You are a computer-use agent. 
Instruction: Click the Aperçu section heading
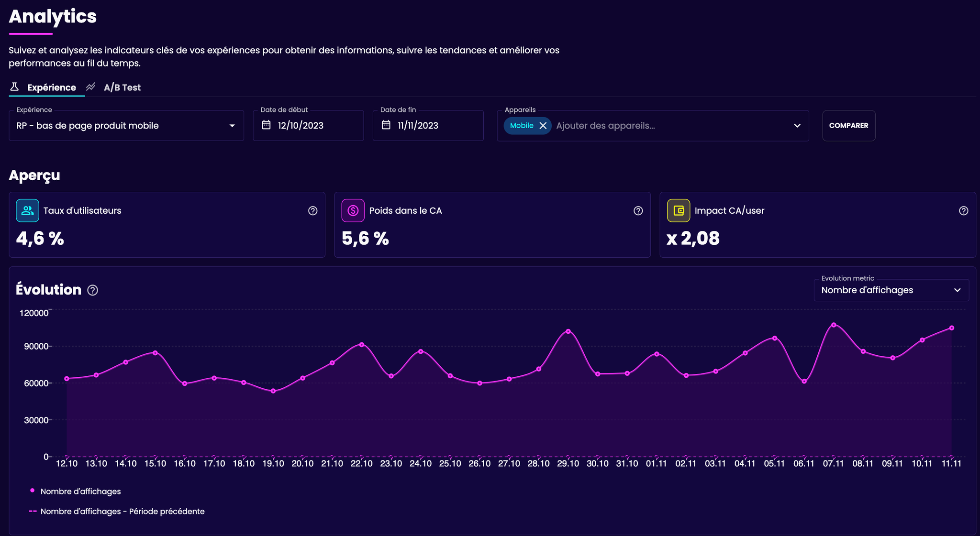[x=34, y=175]
